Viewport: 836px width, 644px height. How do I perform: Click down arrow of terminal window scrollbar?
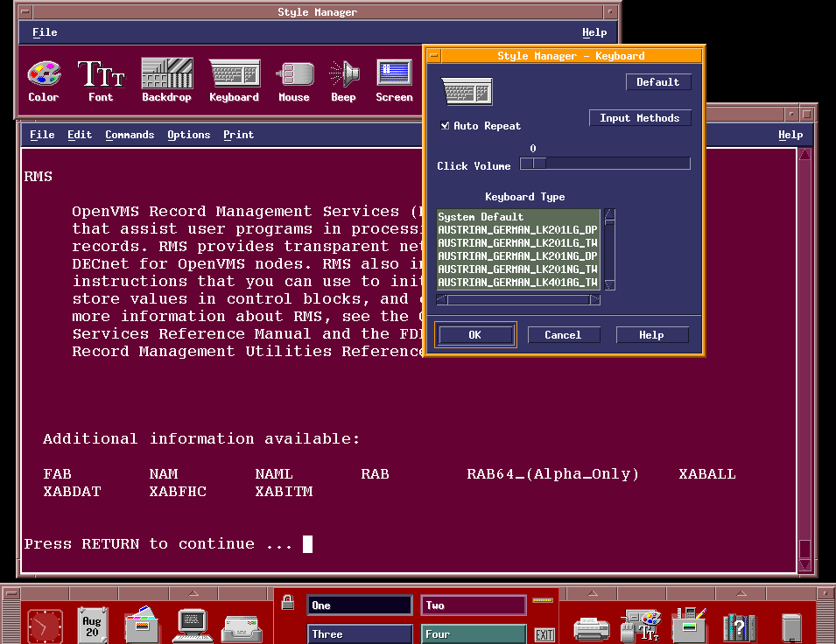point(805,565)
